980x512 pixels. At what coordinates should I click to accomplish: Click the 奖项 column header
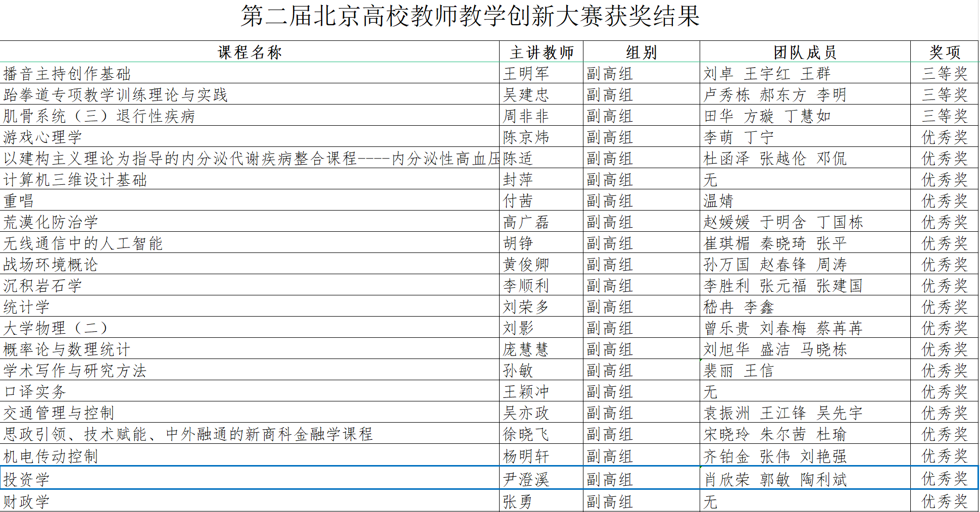(x=944, y=52)
